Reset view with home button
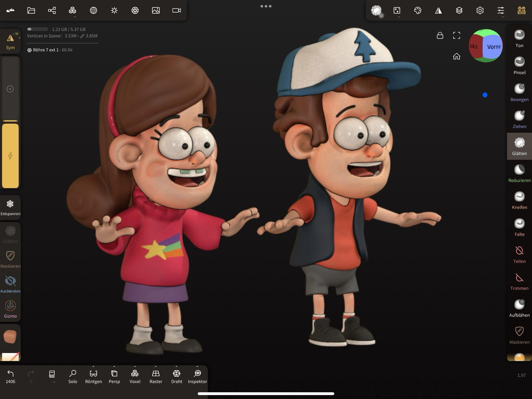The image size is (532, 399). click(x=457, y=56)
